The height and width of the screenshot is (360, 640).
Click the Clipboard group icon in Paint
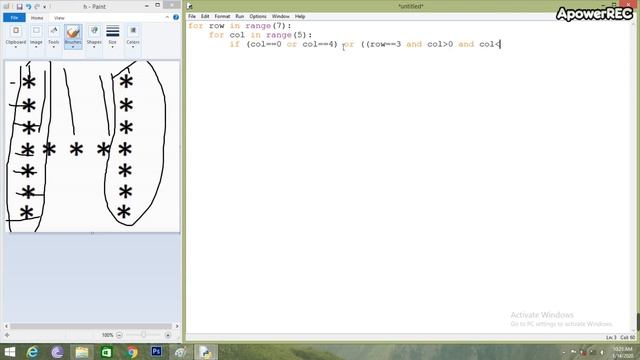[x=16, y=31]
